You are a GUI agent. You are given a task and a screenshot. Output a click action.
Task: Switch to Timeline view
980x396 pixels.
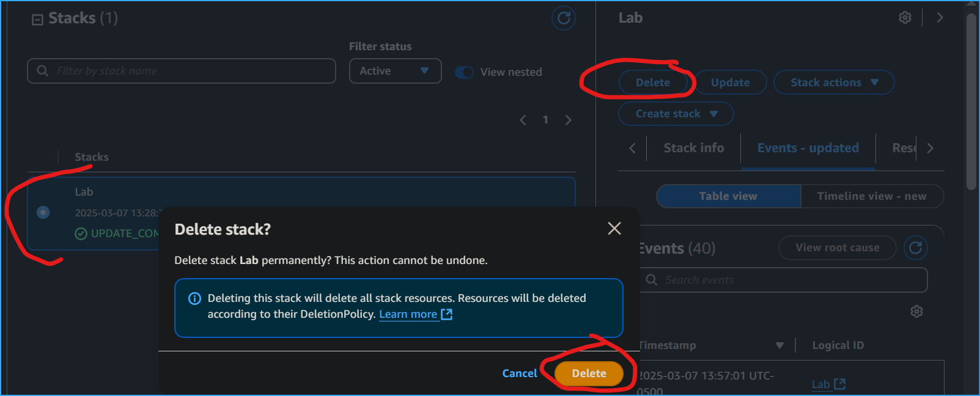871,196
